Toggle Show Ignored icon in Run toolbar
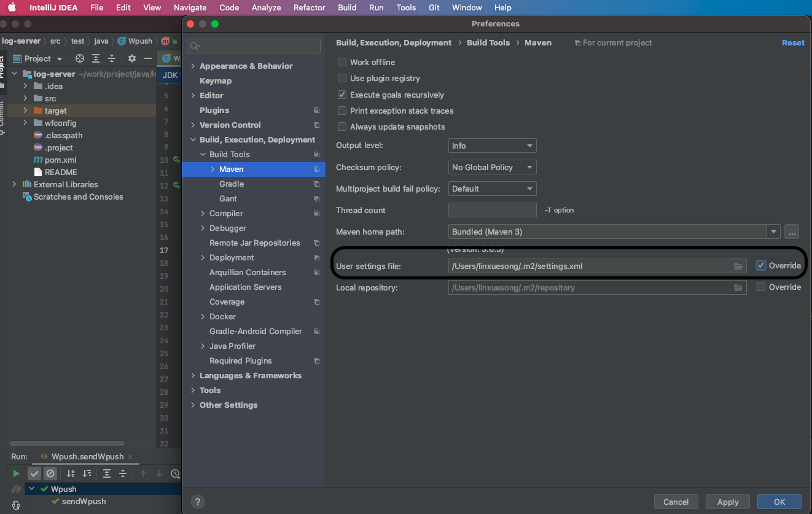The height and width of the screenshot is (514, 812). click(x=50, y=473)
